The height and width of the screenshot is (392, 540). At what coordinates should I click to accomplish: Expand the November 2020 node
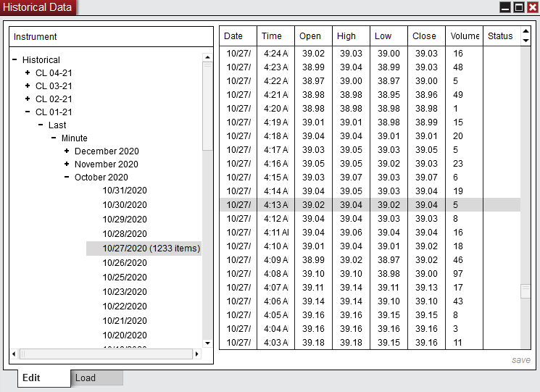click(67, 164)
